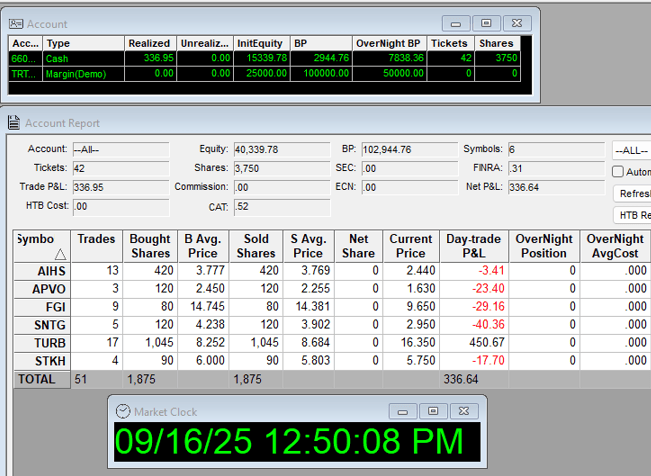Close the Account window
This screenshot has width=651, height=476.
coord(516,23)
